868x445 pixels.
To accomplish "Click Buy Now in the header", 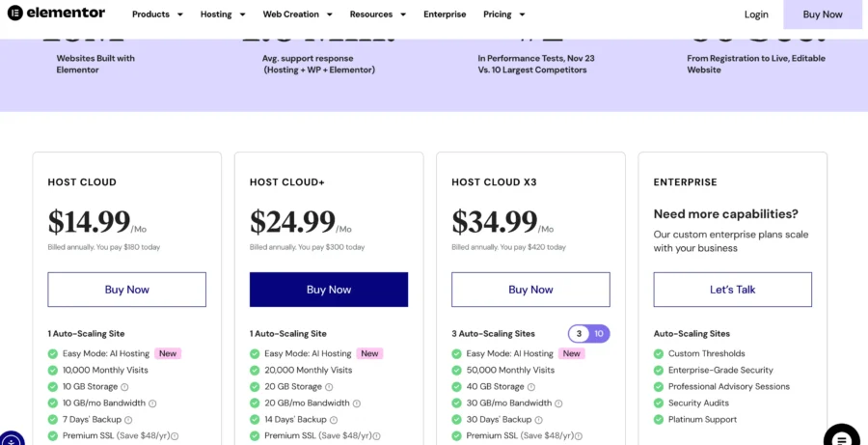I will [823, 14].
